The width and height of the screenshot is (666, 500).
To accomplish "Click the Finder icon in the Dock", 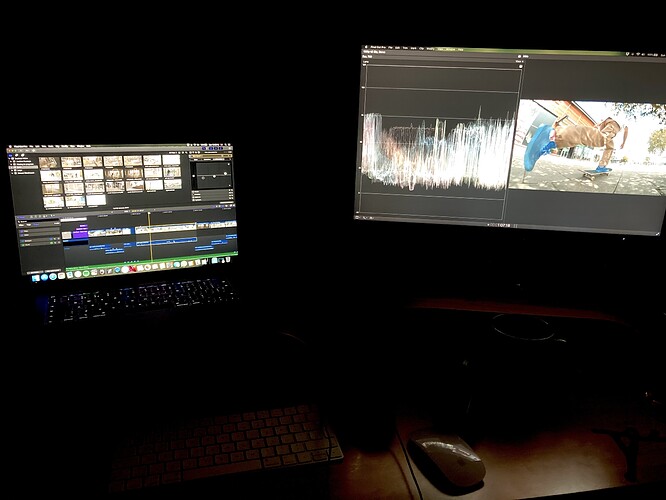I will 37,278.
